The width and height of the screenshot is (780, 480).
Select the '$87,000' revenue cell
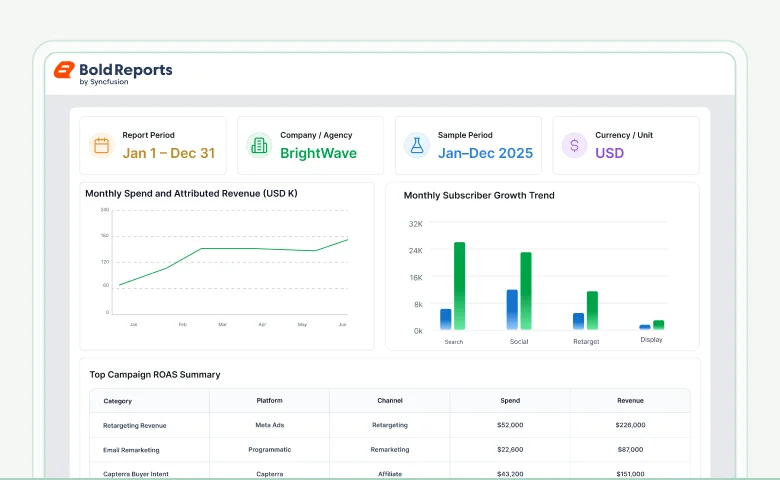pyautogui.click(x=630, y=449)
